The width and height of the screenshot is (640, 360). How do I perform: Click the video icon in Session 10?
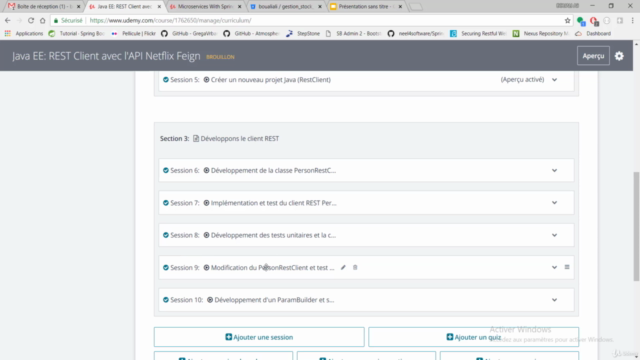tap(210, 300)
